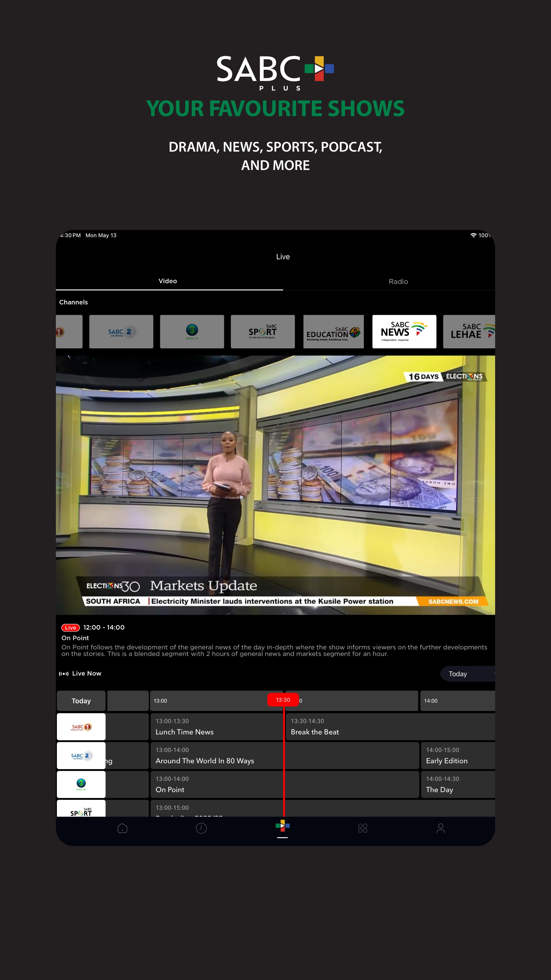The image size is (551, 980).
Task: Open Lunch Time News programme entry
Action: 216,727
